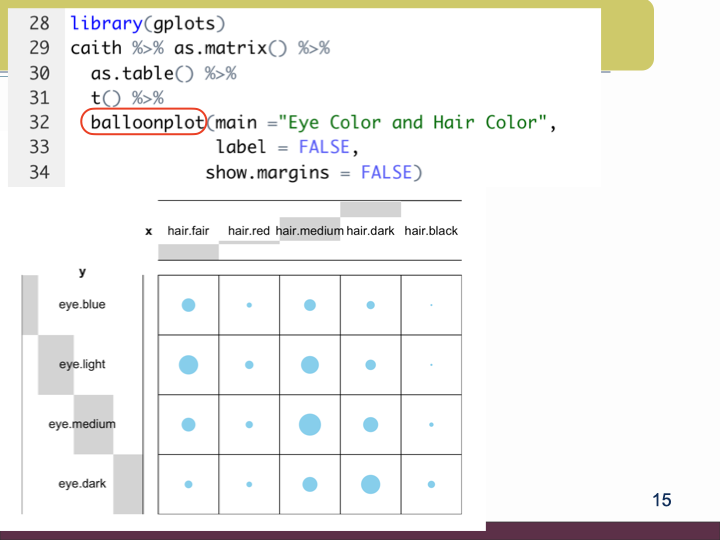Click the balloon at eye.medium and hair.medium
The height and width of the screenshot is (540, 720).
click(x=310, y=425)
